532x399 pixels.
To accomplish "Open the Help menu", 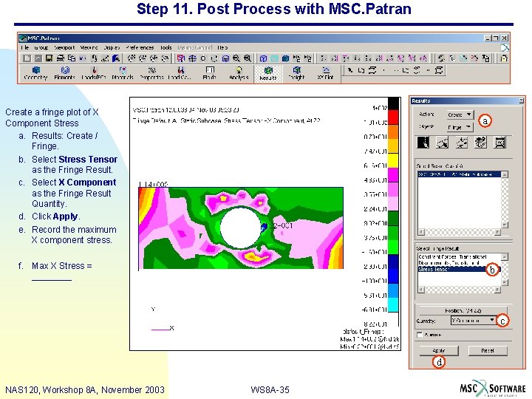I will 222,47.
